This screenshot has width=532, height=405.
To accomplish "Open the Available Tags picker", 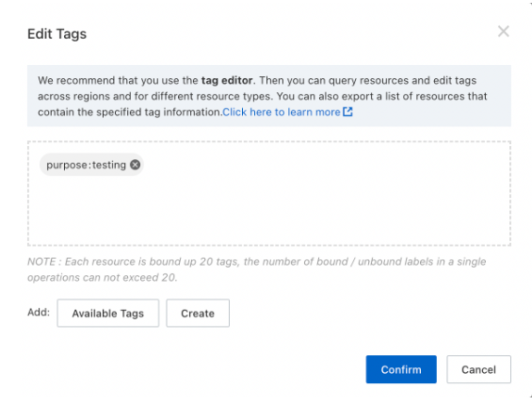I will (x=108, y=313).
